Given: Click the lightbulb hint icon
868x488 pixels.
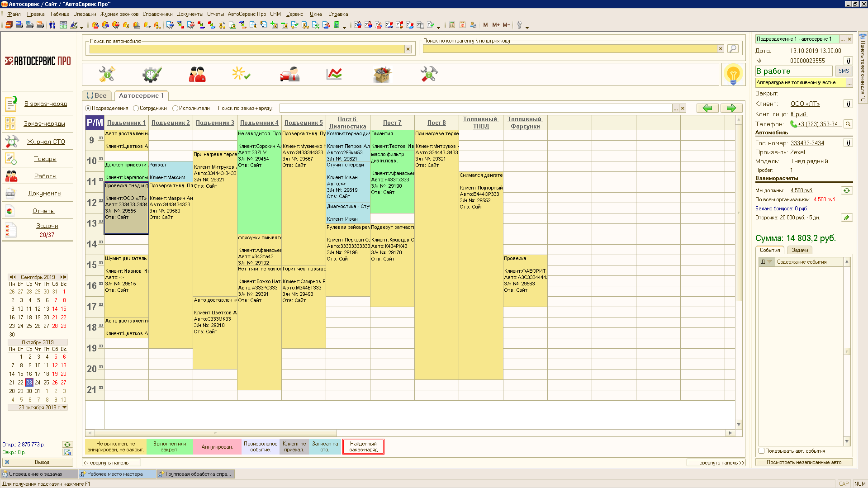Looking at the screenshot, I should pos(733,74).
